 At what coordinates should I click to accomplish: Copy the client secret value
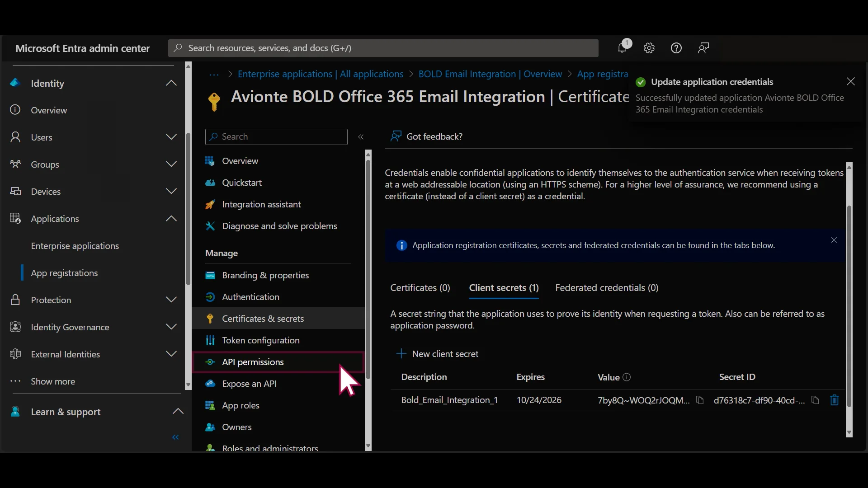(700, 400)
